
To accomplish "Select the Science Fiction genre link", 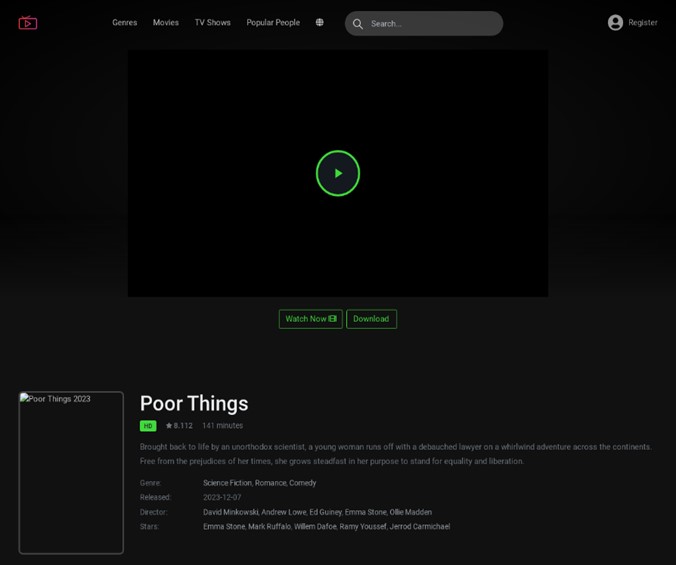I will (x=227, y=483).
